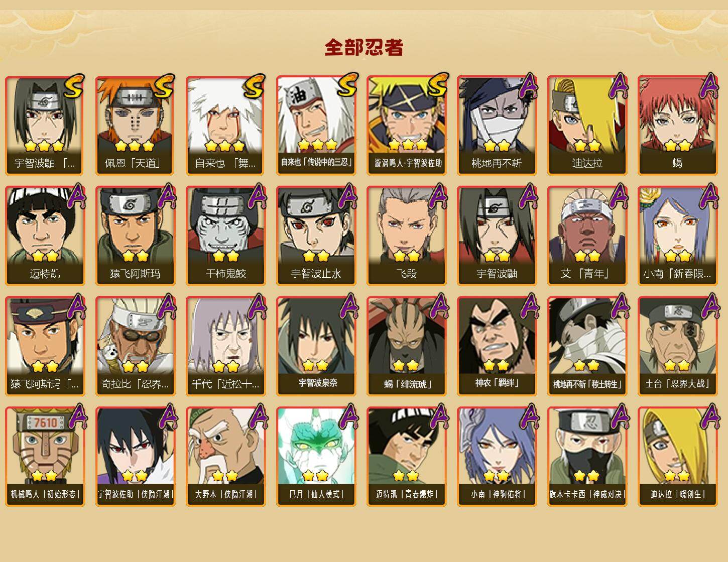Open the 自来也「传说中的三忍」 card
The image size is (728, 562).
click(x=316, y=125)
